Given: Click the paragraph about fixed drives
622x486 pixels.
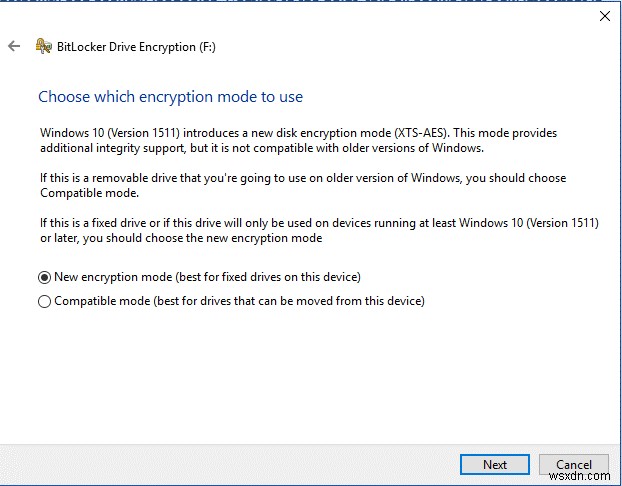Looking at the screenshot, I should [298, 231].
